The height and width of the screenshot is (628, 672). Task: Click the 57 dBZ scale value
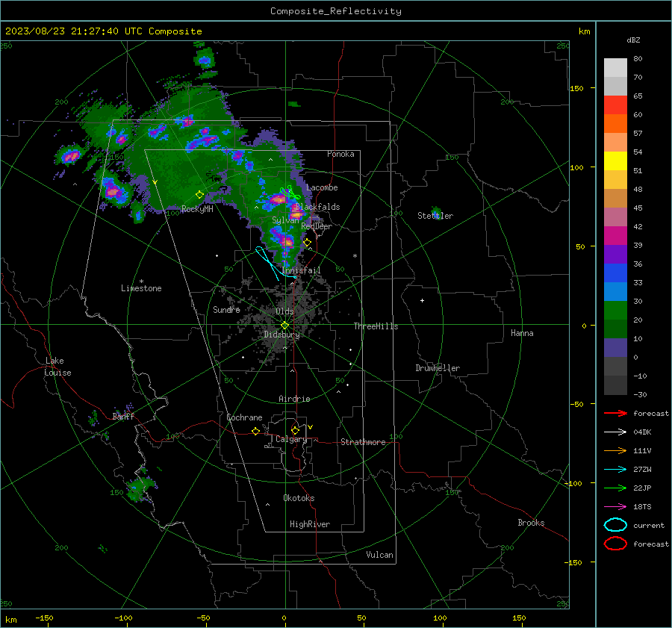coord(638,134)
